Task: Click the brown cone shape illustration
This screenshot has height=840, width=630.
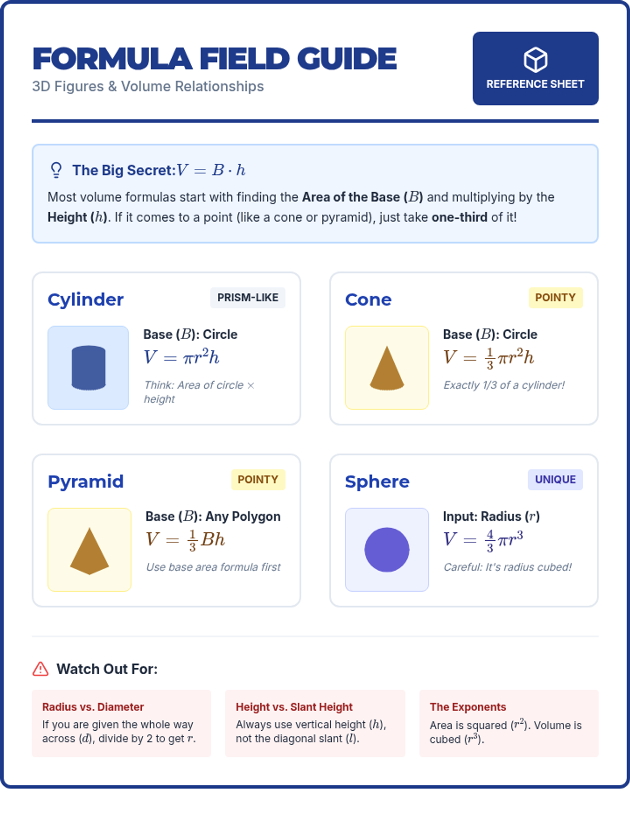Action: [387, 369]
